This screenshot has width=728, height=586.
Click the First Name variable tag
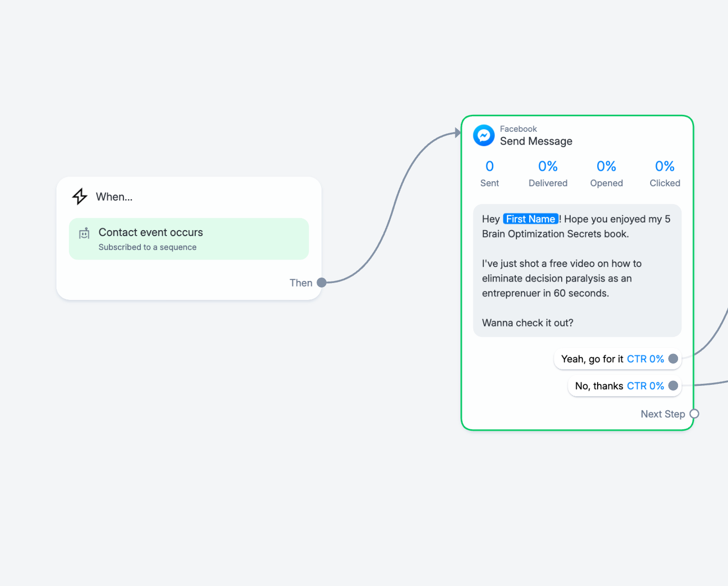pyautogui.click(x=530, y=219)
